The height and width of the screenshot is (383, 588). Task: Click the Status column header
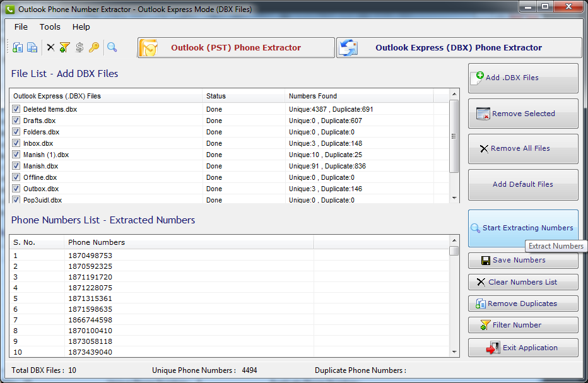pyautogui.click(x=244, y=96)
